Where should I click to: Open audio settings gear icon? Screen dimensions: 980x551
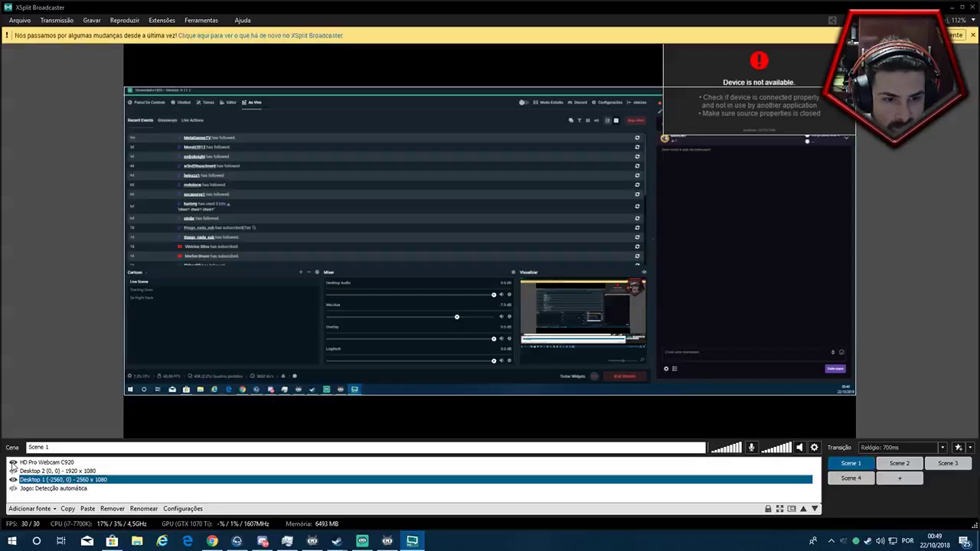pyautogui.click(x=814, y=448)
